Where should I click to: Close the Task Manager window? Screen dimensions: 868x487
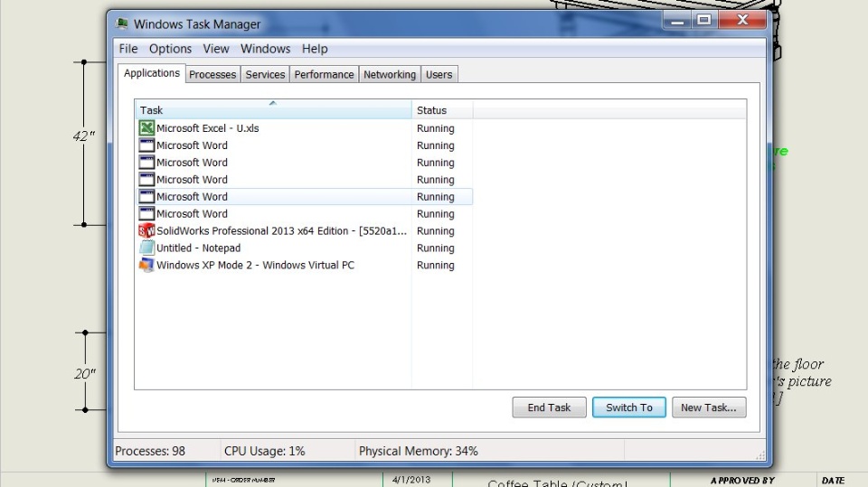point(742,21)
